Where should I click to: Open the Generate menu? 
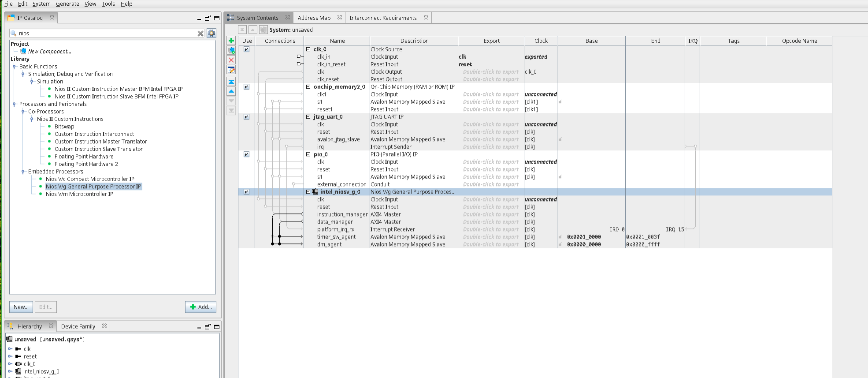coord(67,4)
